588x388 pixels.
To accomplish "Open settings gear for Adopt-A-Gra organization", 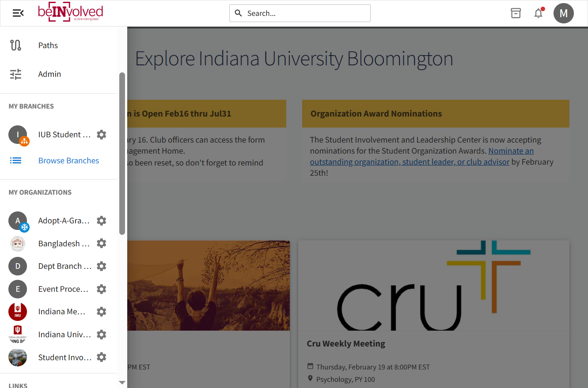I will click(x=102, y=221).
